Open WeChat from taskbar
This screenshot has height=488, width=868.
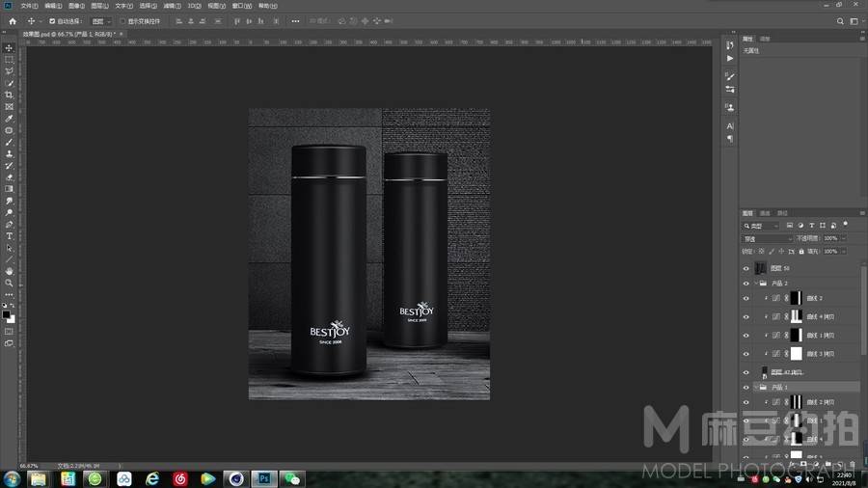pos(291,478)
